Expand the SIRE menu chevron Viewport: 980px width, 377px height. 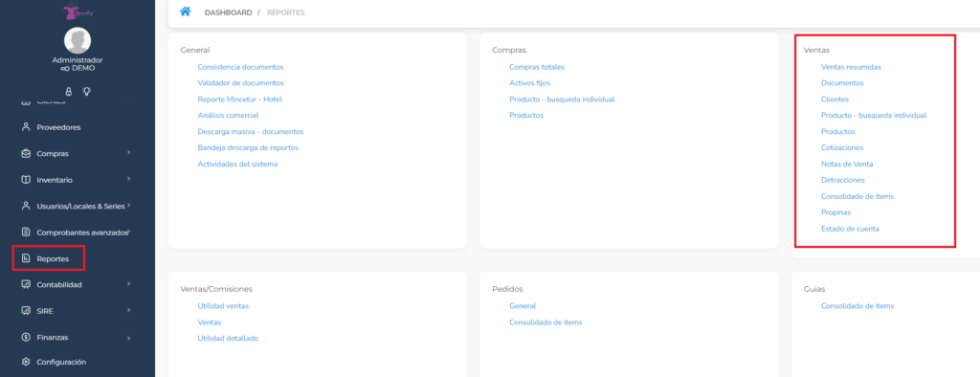(x=128, y=310)
